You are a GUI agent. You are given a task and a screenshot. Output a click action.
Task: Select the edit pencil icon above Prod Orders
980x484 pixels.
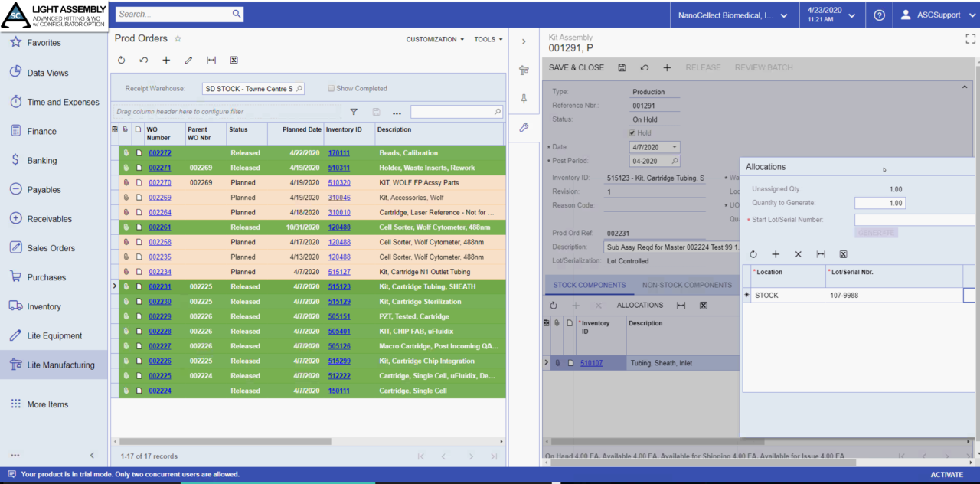pos(188,59)
